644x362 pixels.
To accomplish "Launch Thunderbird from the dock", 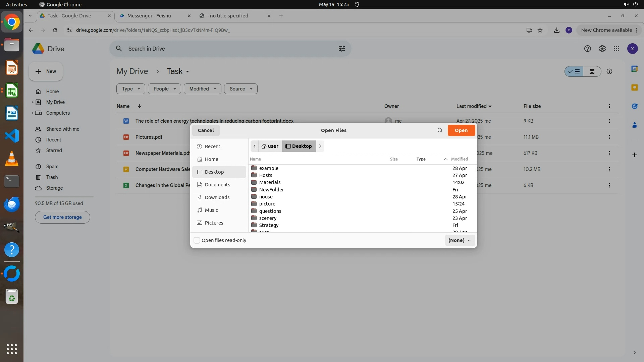I will (12, 204).
